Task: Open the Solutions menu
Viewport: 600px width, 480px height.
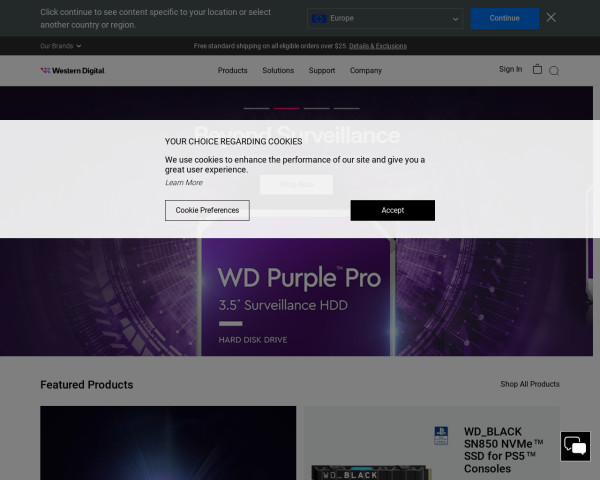Action: (x=278, y=70)
